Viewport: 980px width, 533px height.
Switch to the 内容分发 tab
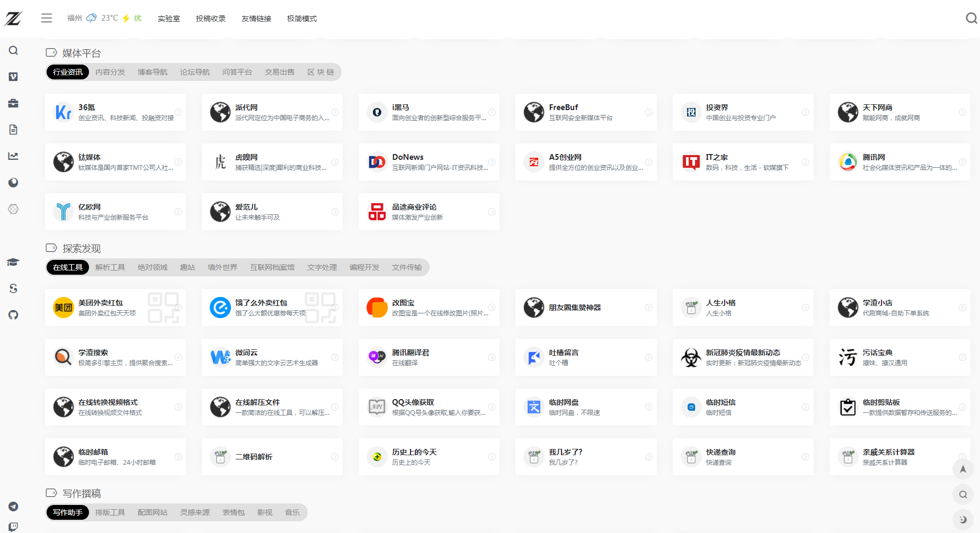point(110,72)
